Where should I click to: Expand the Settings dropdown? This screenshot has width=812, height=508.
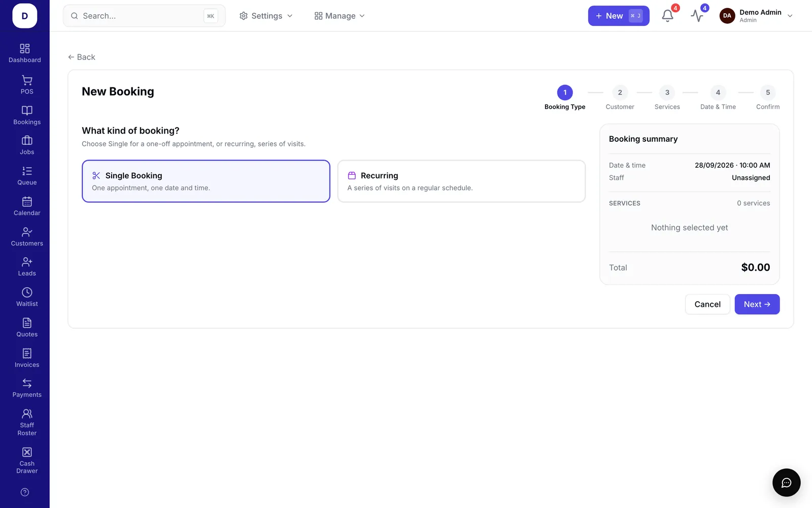(x=266, y=16)
